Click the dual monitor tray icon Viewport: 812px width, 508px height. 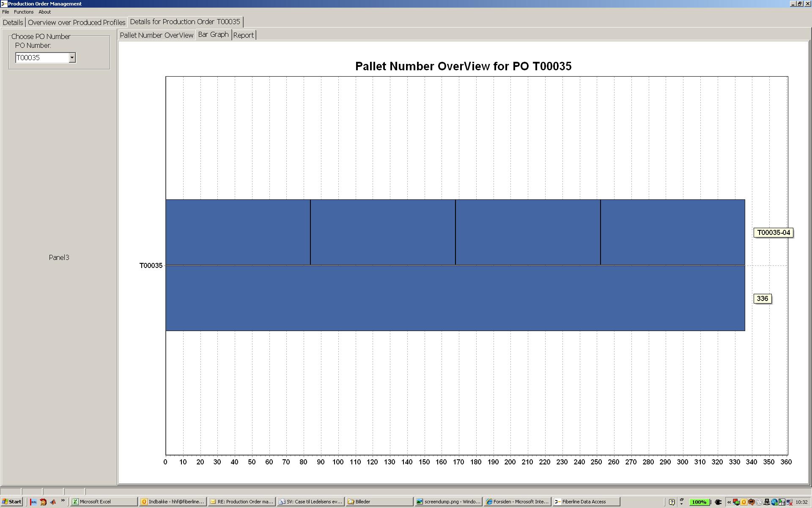pos(736,502)
